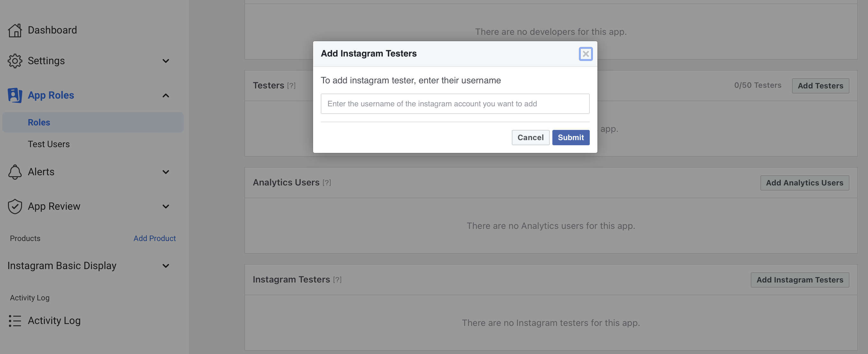Cancel adding an Instagram tester
Screen dimensions: 868x354
[530, 138]
